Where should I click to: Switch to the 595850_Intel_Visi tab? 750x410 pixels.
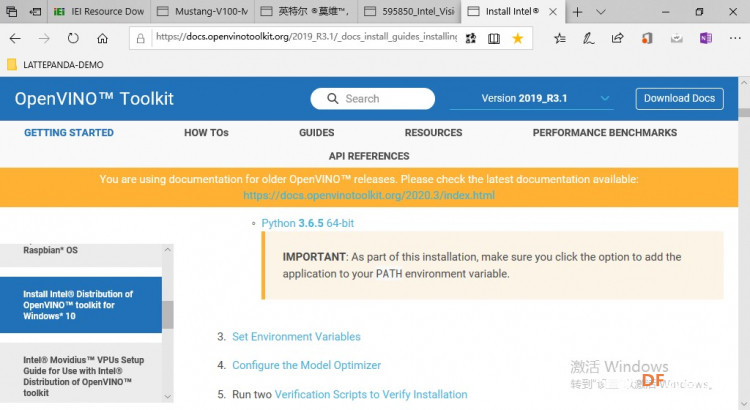pyautogui.click(x=409, y=11)
